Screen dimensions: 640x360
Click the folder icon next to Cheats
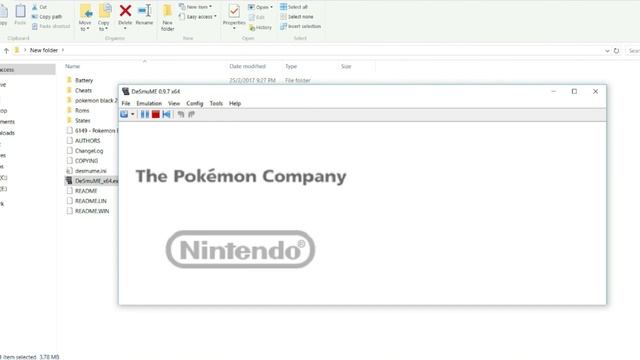(69, 90)
